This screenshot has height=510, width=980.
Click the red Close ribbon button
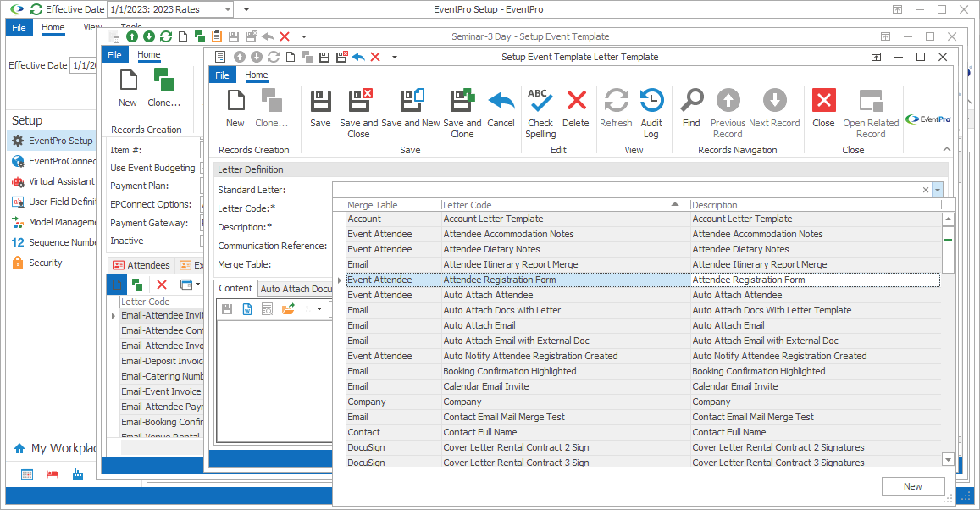click(823, 108)
